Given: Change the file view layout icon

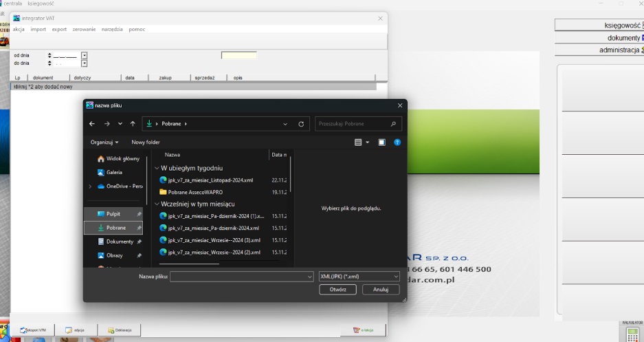Looking at the screenshot, I should [x=358, y=142].
